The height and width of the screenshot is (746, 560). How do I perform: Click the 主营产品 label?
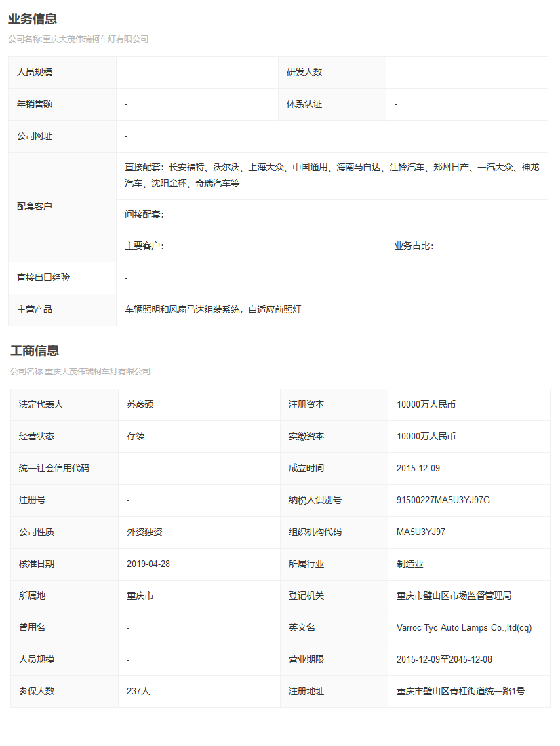pyautogui.click(x=35, y=310)
